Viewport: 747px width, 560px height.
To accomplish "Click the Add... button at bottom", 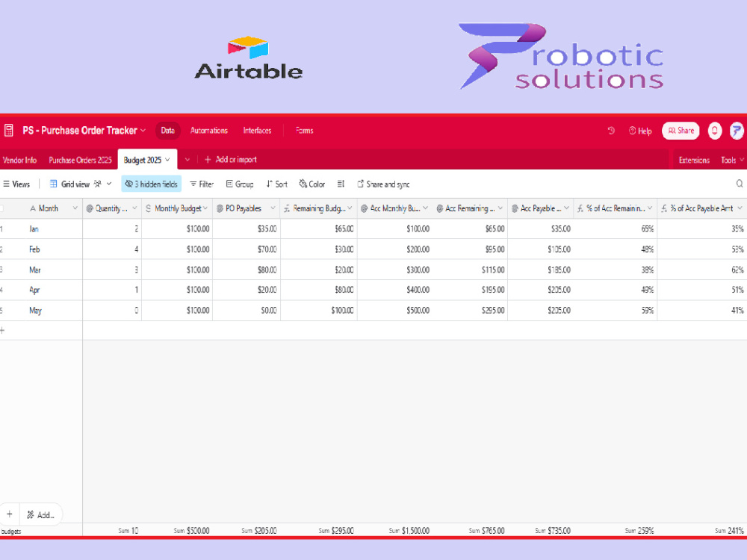I will click(x=40, y=514).
